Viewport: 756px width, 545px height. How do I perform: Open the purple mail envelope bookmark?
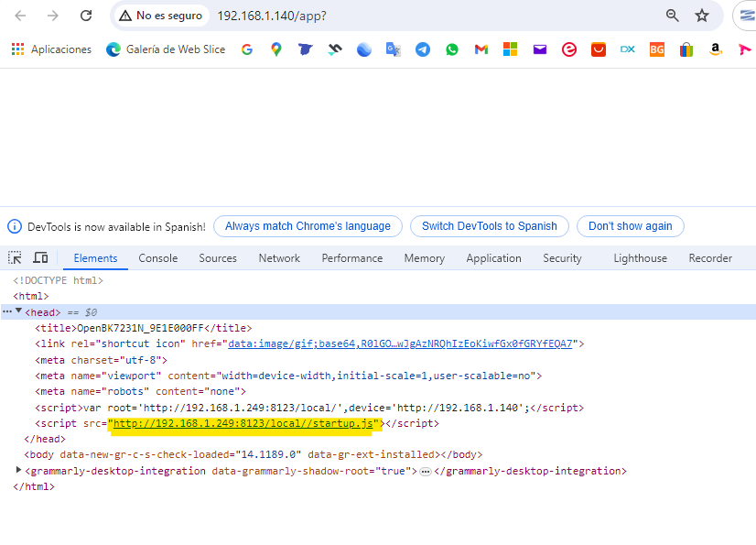click(x=539, y=49)
